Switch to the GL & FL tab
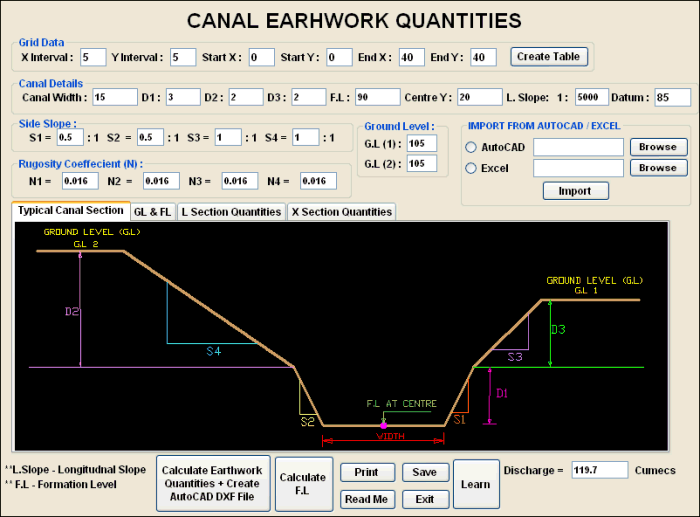Viewport: 700px width, 517px height. (x=153, y=212)
